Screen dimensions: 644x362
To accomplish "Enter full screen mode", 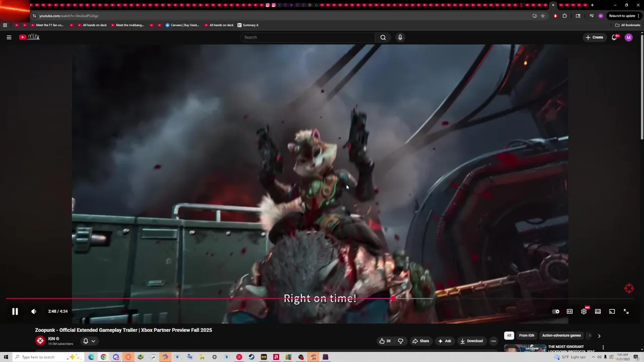I will 626,311.
